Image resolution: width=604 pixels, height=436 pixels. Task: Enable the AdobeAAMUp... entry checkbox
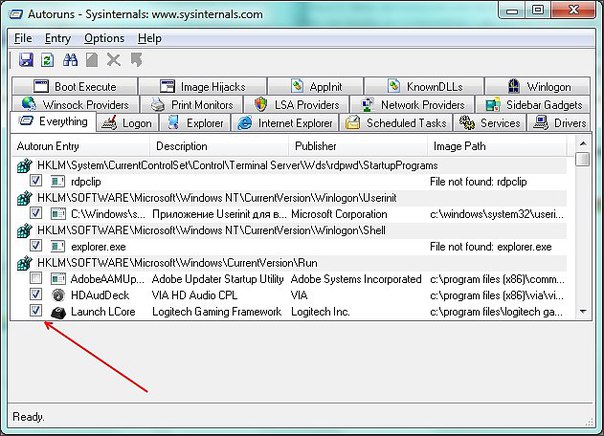click(35, 278)
